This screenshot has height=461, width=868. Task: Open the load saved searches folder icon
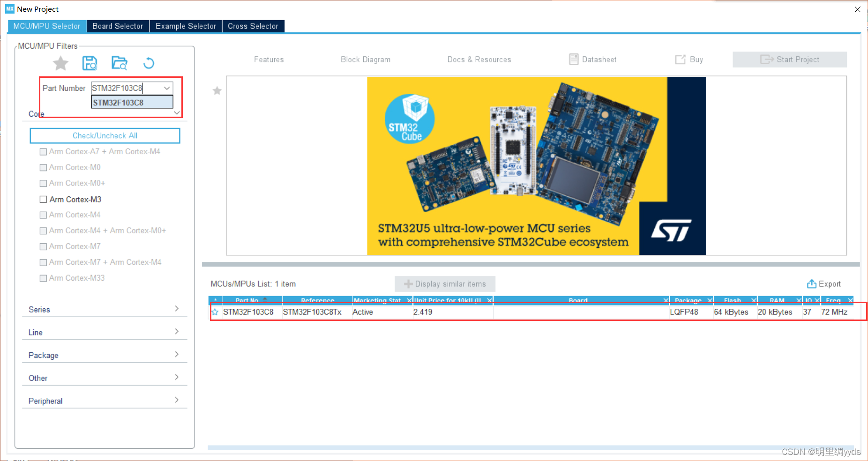120,63
